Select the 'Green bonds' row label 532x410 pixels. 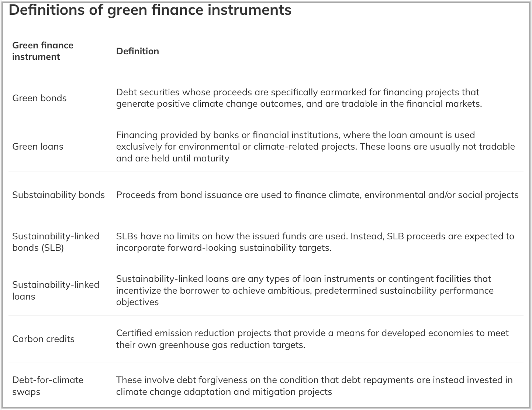(39, 98)
